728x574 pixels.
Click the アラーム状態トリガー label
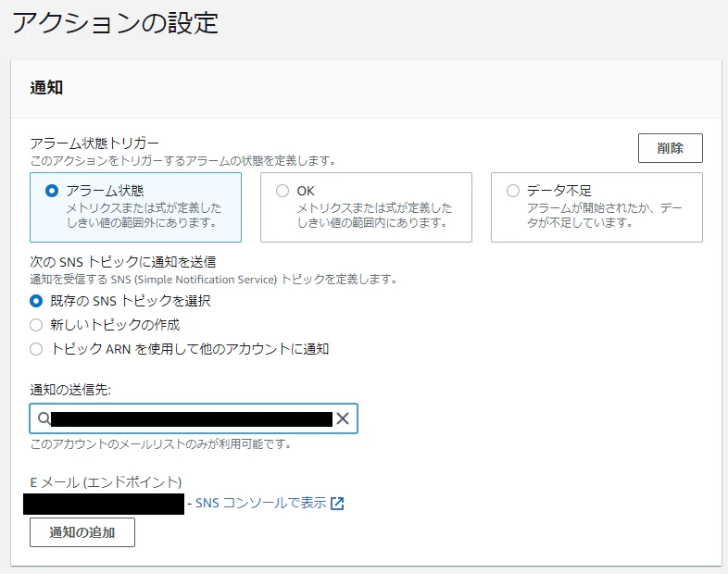point(94,143)
